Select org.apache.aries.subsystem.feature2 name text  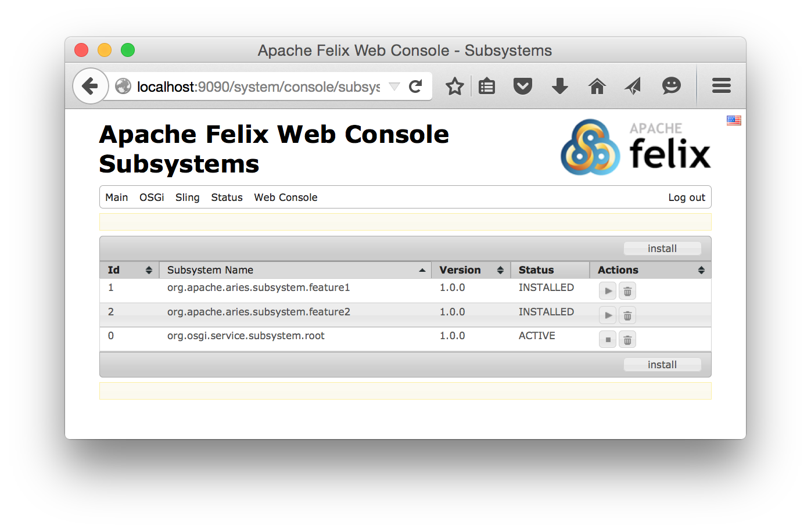pyautogui.click(x=259, y=312)
